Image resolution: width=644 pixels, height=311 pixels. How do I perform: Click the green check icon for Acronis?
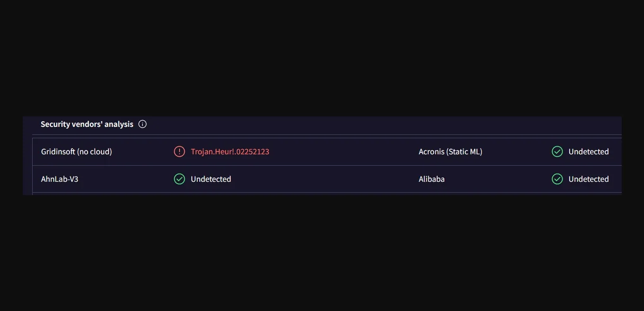click(557, 151)
